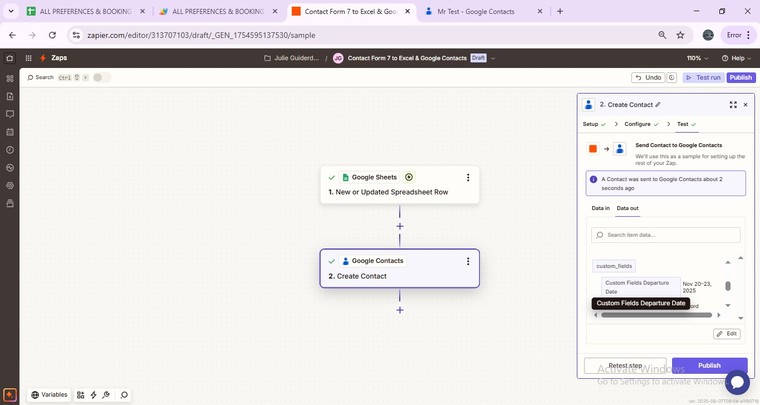Viewport: 760px width, 405px height.
Task: Open the zoom level 110% dropdown
Action: click(697, 58)
